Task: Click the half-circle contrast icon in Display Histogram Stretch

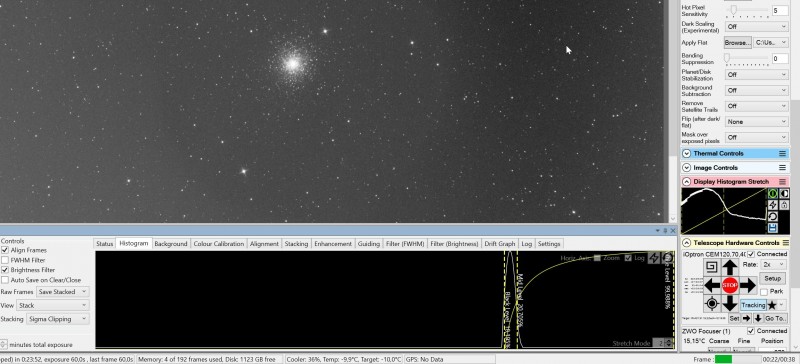Action: tap(784, 193)
